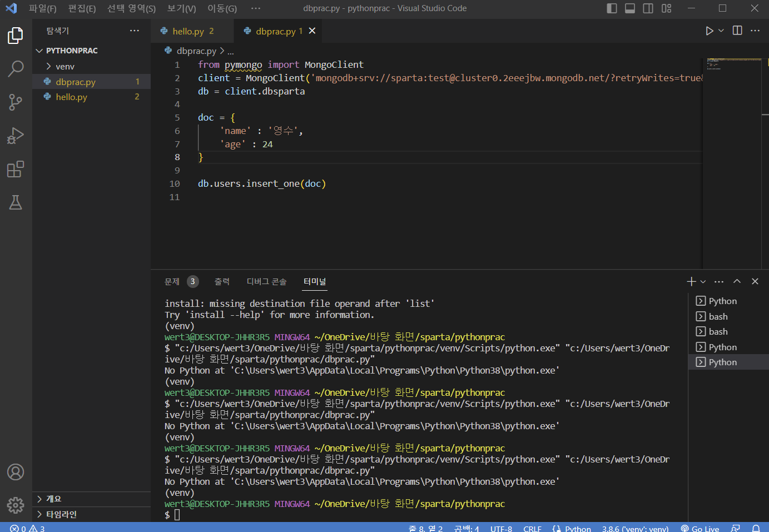Open Customize Layout in title bar
This screenshot has height=532, width=769.
pyautogui.click(x=667, y=8)
